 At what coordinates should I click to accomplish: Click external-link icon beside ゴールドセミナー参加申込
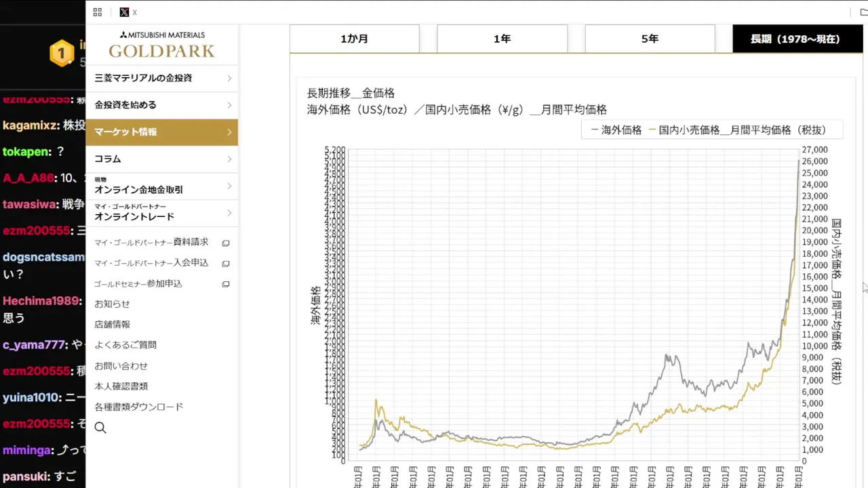coord(226,285)
